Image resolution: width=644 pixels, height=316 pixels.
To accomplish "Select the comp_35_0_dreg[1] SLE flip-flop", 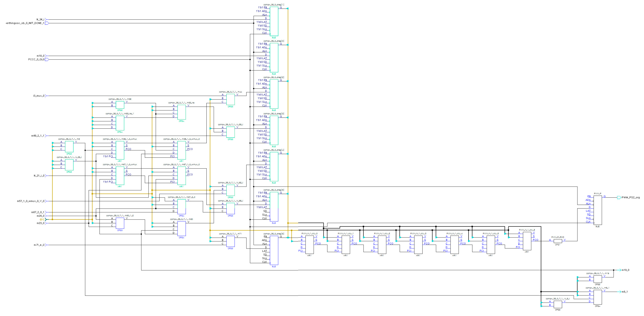I will [x=274, y=21].
